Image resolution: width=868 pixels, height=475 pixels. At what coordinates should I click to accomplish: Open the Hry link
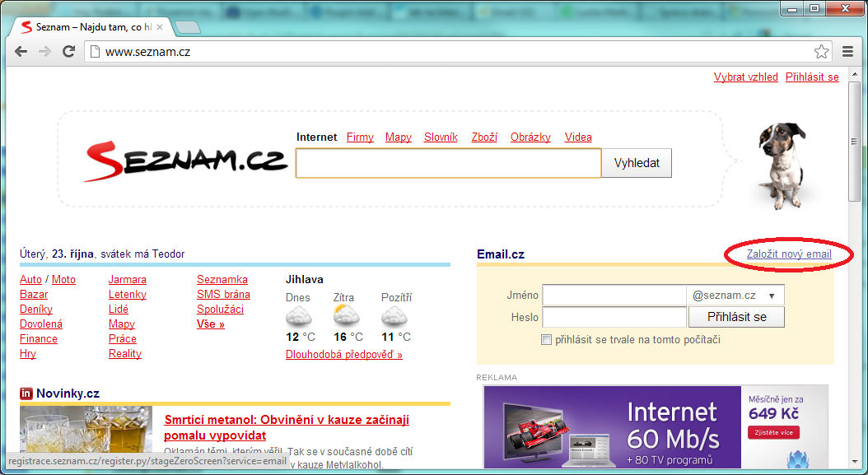point(28,354)
